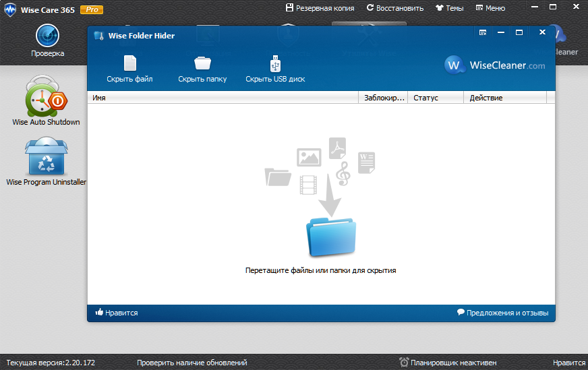Maximize the Wise Folder Hider window
The height and width of the screenshot is (370, 588).
pyautogui.click(x=519, y=32)
